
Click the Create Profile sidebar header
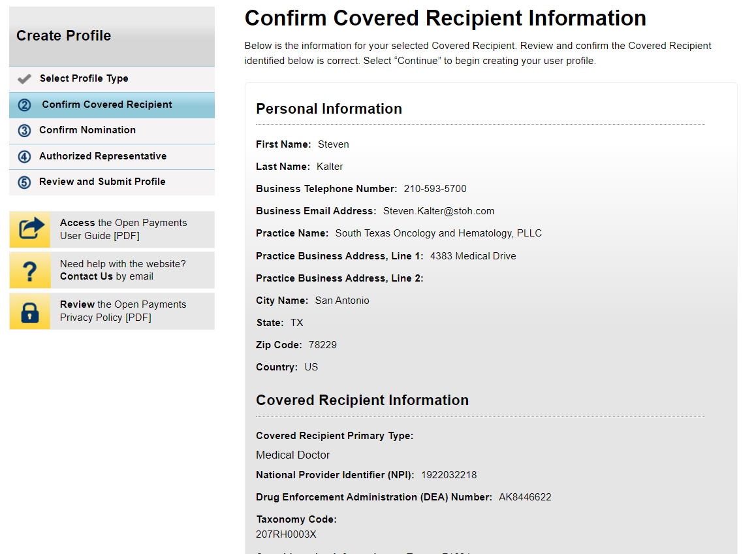pos(64,36)
